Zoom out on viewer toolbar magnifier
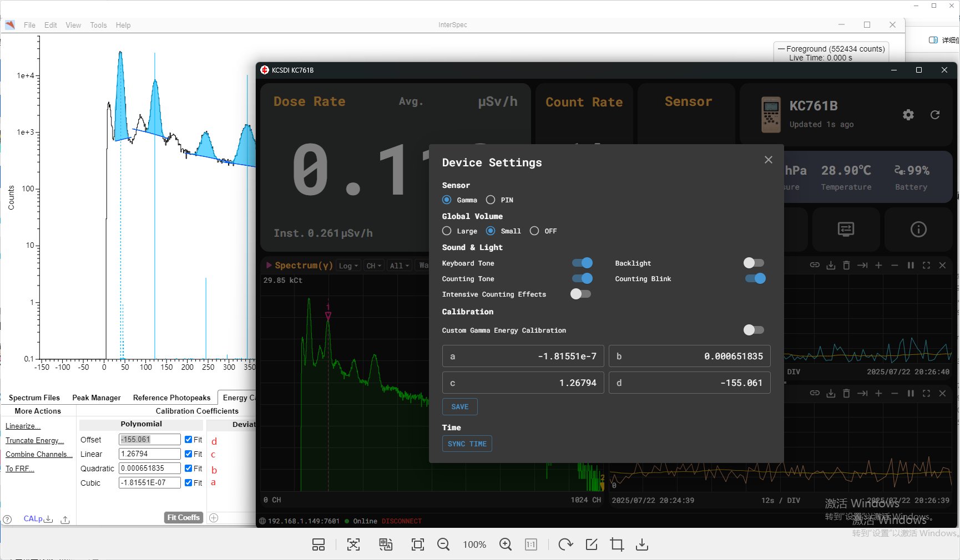 pyautogui.click(x=443, y=544)
